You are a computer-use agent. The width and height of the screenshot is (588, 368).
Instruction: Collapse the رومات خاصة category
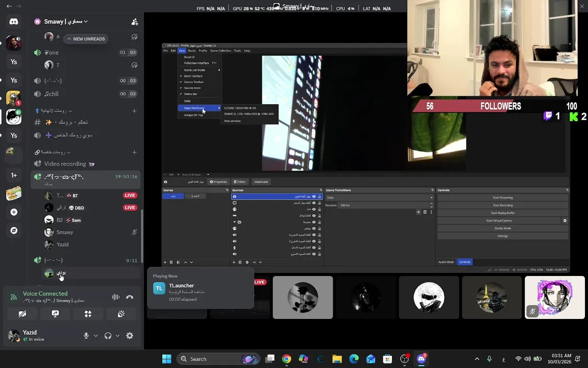coord(53,152)
